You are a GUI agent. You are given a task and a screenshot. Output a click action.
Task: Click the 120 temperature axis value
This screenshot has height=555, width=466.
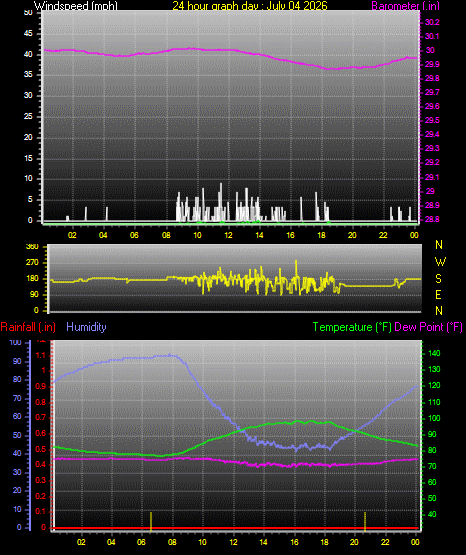(x=434, y=386)
